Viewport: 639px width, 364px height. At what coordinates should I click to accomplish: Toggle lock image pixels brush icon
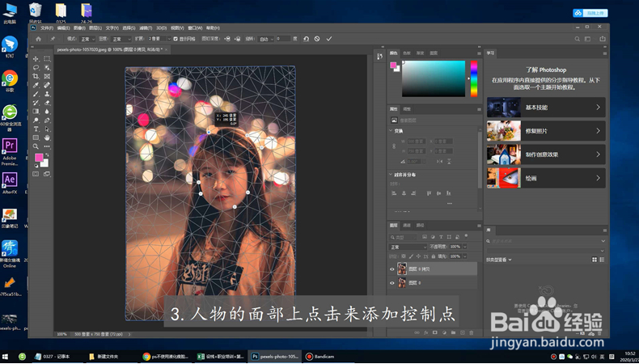411,256
